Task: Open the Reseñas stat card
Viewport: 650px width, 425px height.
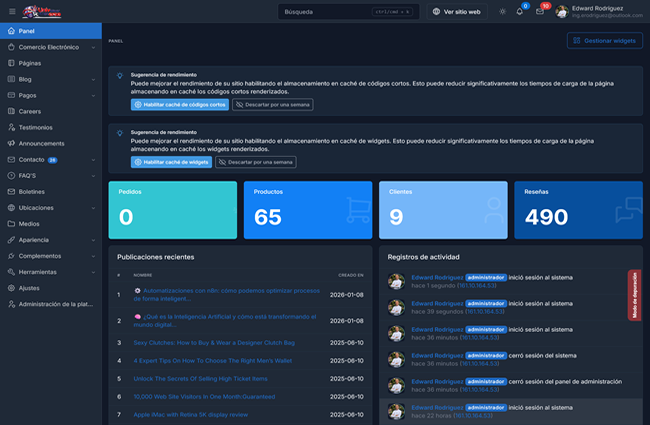Action: point(578,210)
